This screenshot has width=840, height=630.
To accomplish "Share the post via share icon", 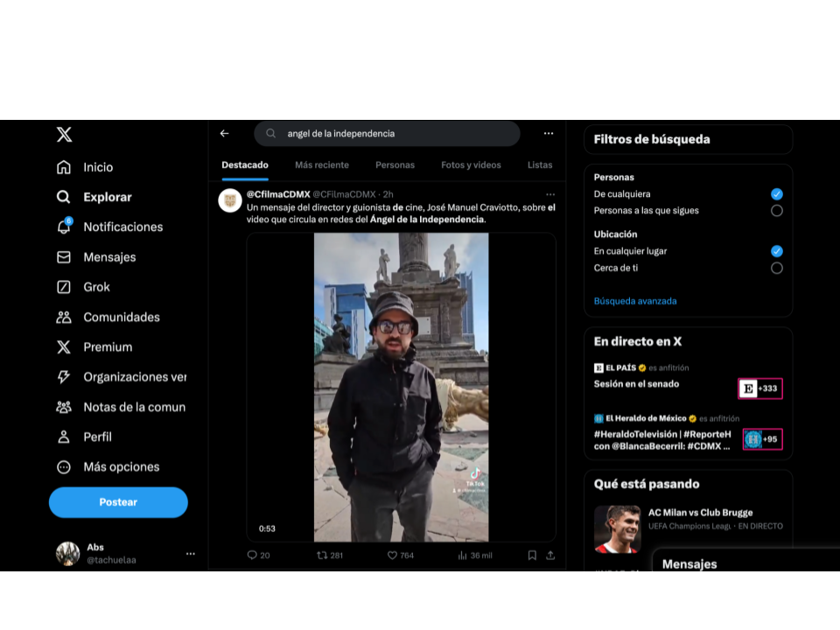I will coord(550,555).
